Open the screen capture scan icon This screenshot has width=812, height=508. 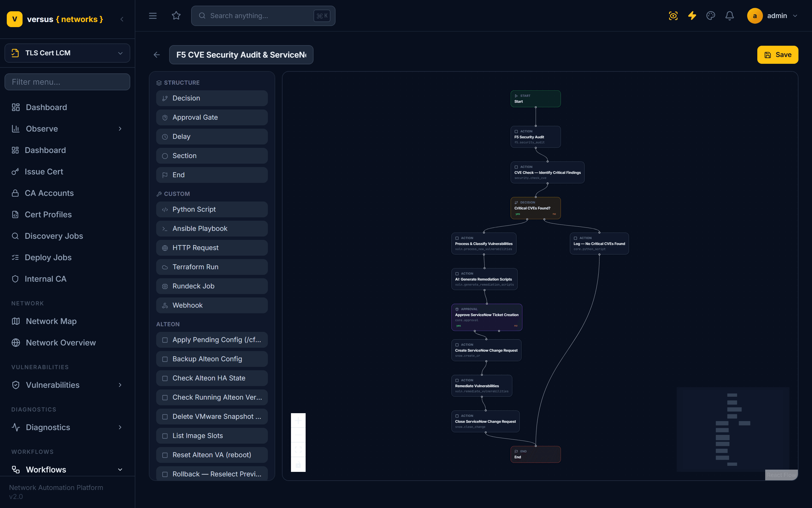point(673,16)
